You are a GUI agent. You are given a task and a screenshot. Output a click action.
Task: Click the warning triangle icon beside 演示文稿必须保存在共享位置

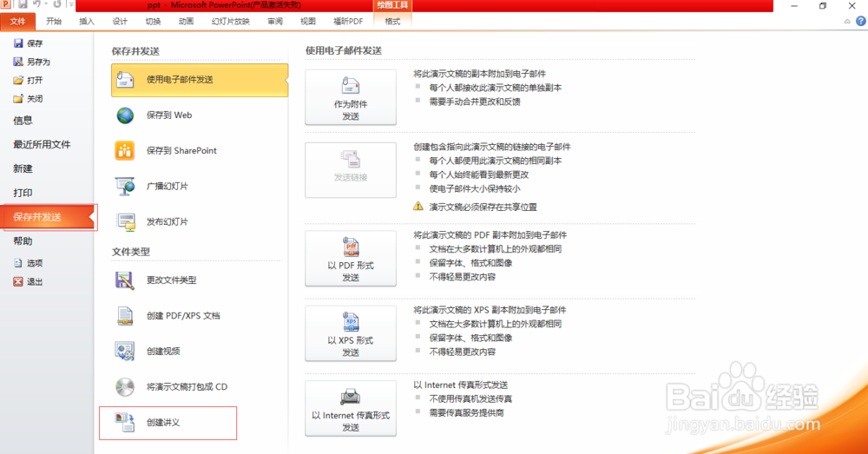418,207
